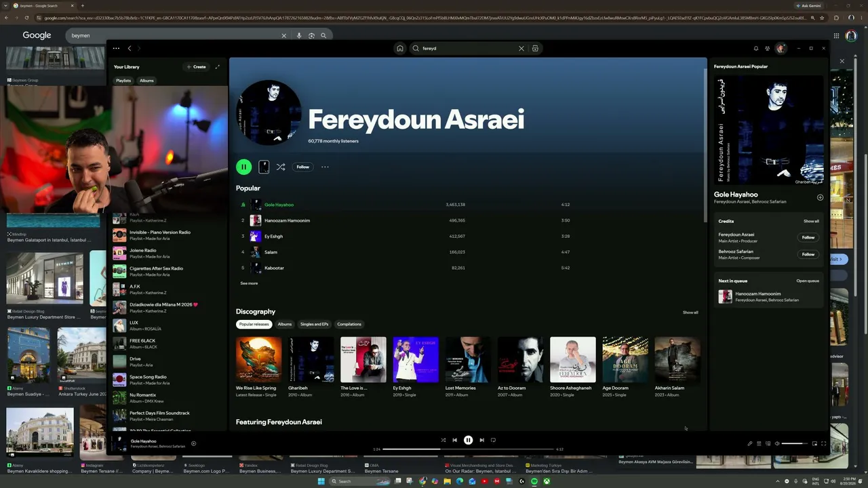
Task: Open more options for the artist
Action: click(x=325, y=167)
